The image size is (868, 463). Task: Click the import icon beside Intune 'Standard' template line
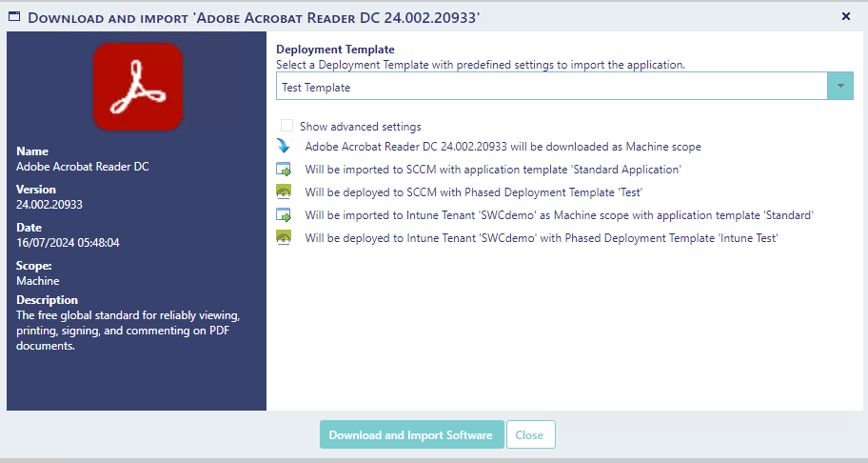point(284,215)
